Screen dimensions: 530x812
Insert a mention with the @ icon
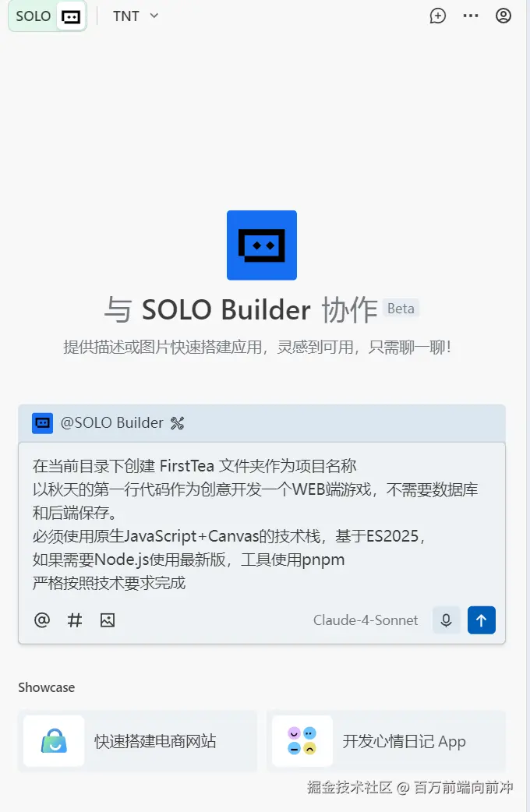point(42,620)
